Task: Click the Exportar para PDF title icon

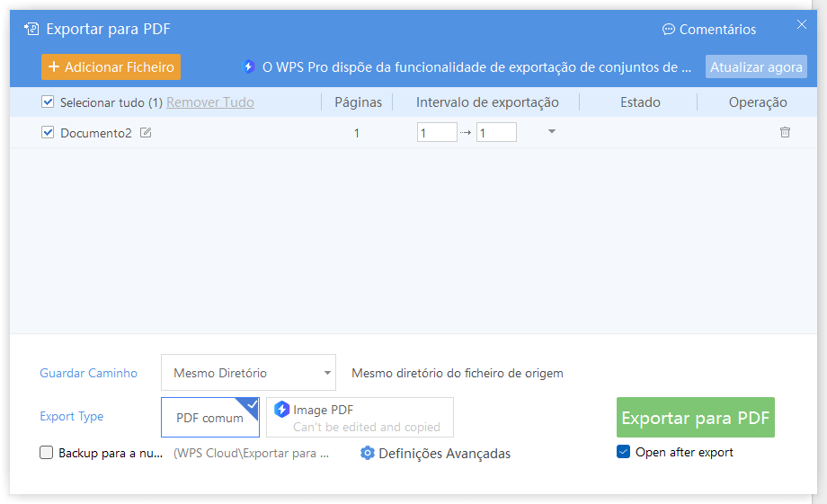Action: click(31, 29)
